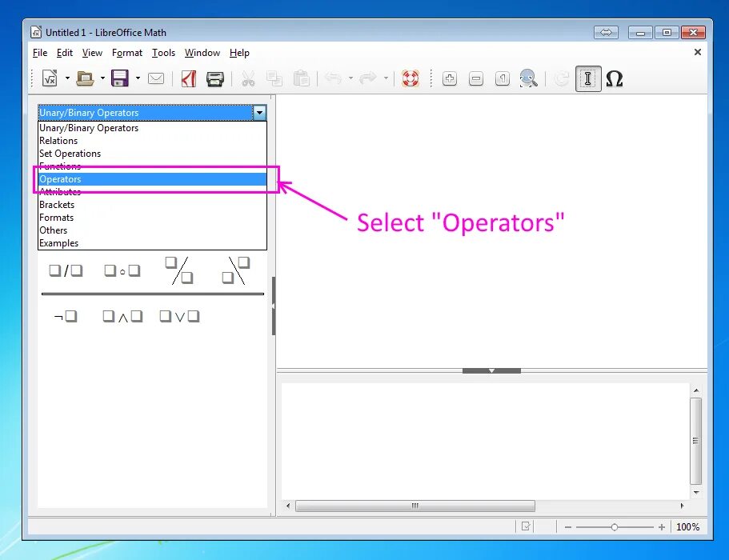Click the document-modified status bar icon
The width and height of the screenshot is (729, 560).
click(x=526, y=526)
